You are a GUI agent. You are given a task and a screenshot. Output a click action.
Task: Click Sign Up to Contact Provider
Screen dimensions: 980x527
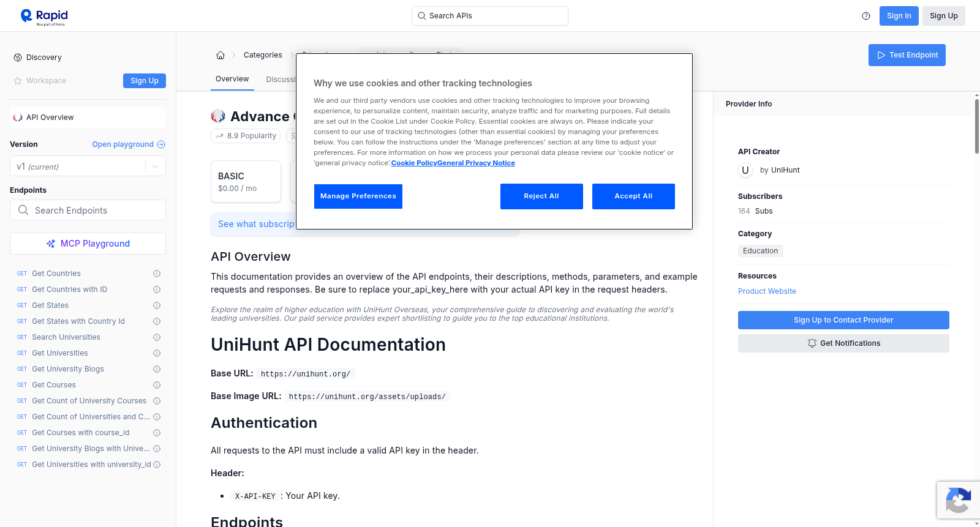point(843,320)
